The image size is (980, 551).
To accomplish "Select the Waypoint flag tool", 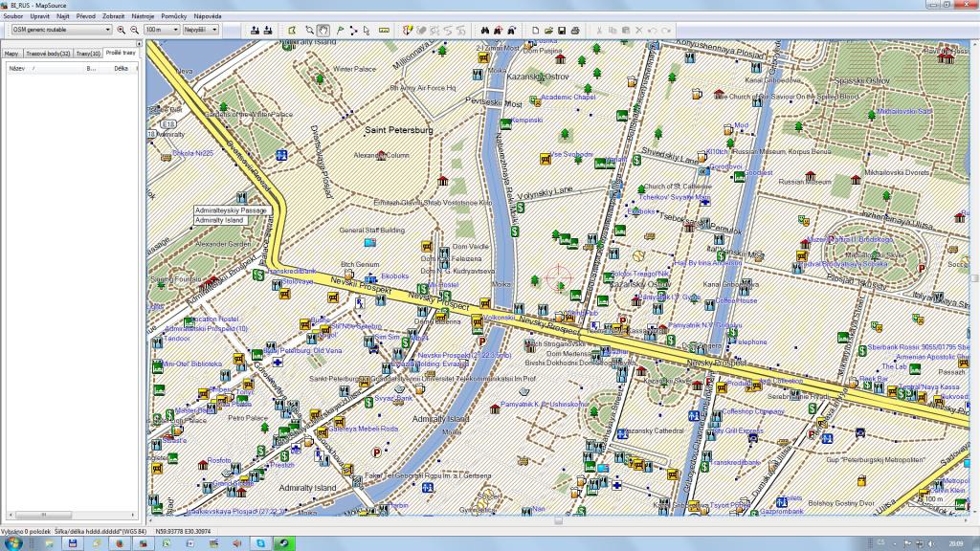I will coord(340,30).
